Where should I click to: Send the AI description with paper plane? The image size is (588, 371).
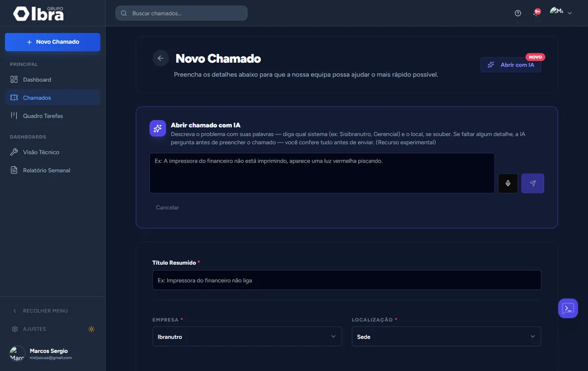coord(533,184)
